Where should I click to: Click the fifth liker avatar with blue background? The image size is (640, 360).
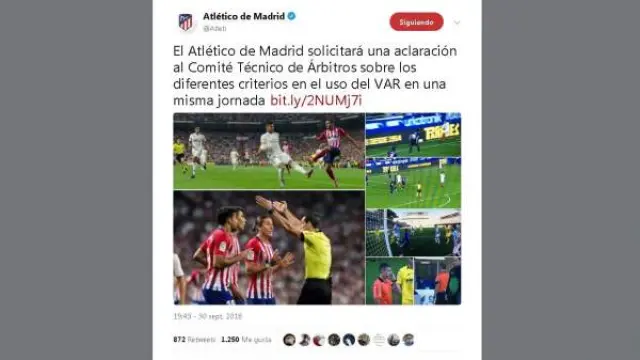(349, 340)
